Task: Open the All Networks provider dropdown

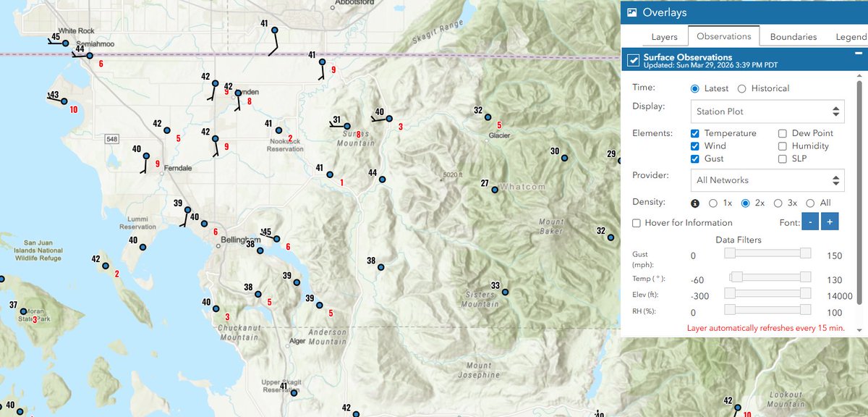Action: click(767, 180)
